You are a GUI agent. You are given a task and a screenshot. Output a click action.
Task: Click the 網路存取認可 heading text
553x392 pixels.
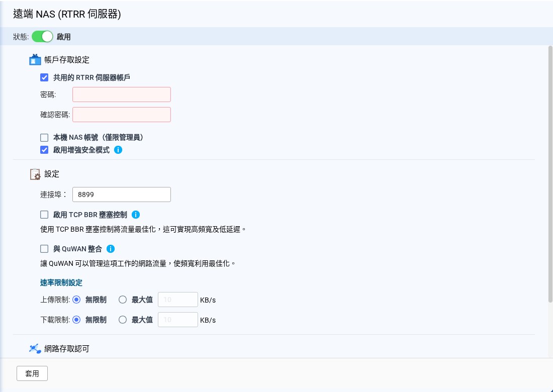coord(67,349)
